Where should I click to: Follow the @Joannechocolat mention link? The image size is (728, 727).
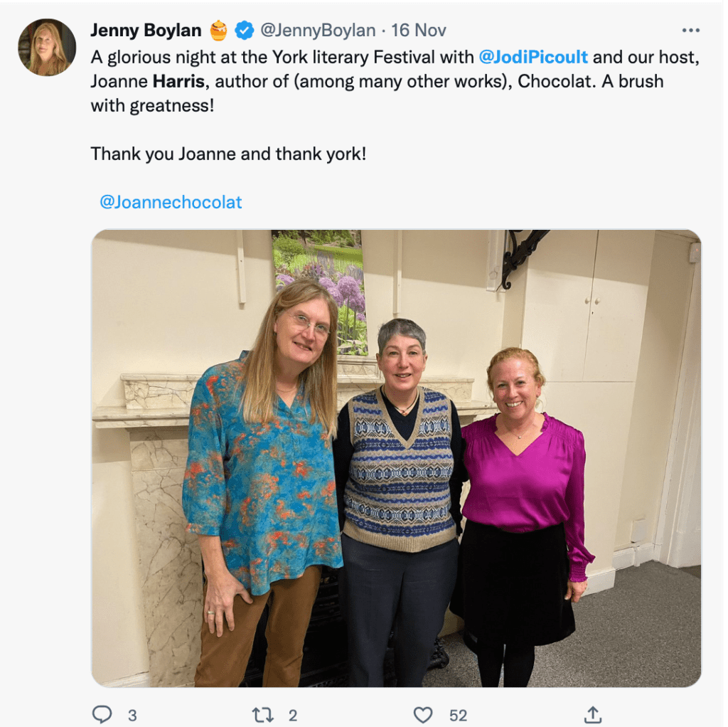(171, 202)
